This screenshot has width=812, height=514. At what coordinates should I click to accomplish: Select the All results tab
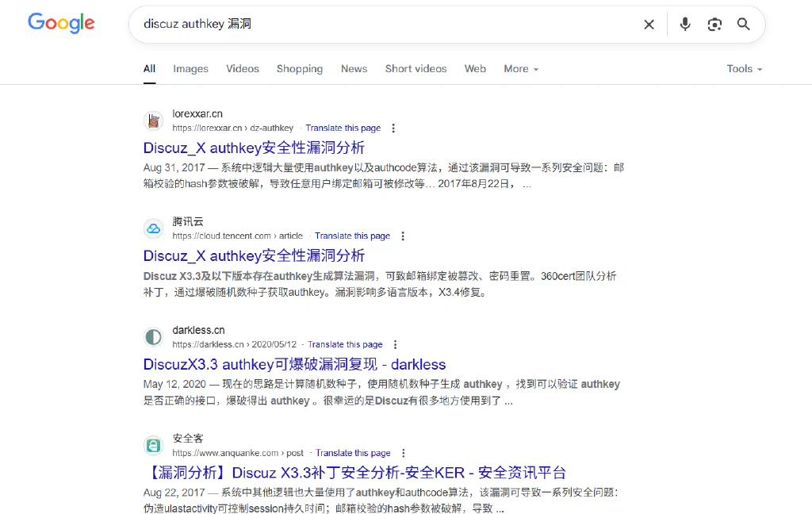click(149, 69)
